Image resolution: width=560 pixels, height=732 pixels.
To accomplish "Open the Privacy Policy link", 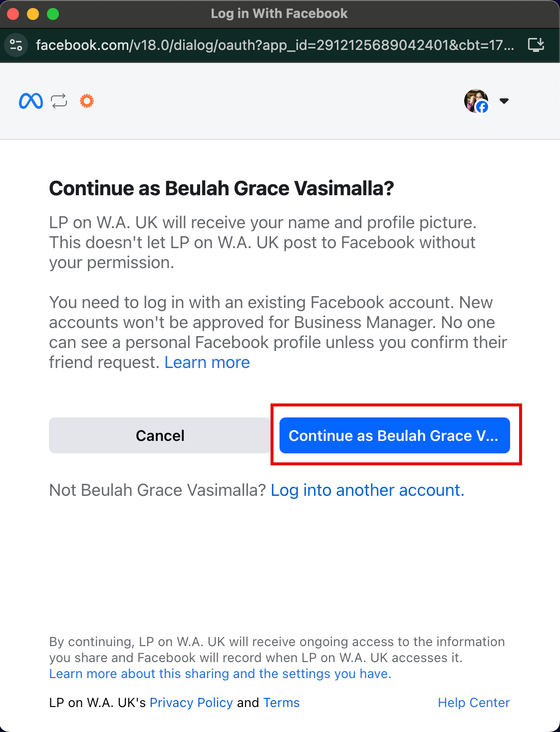I will [191, 703].
